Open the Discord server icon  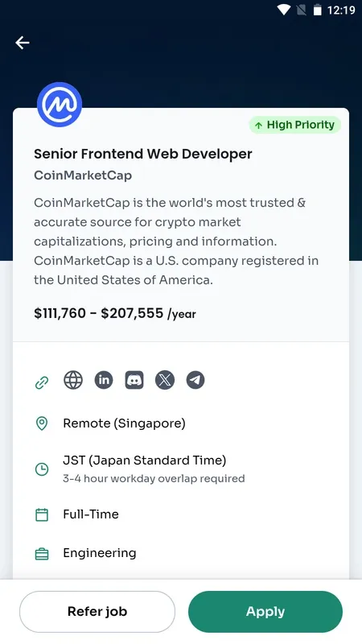(134, 380)
